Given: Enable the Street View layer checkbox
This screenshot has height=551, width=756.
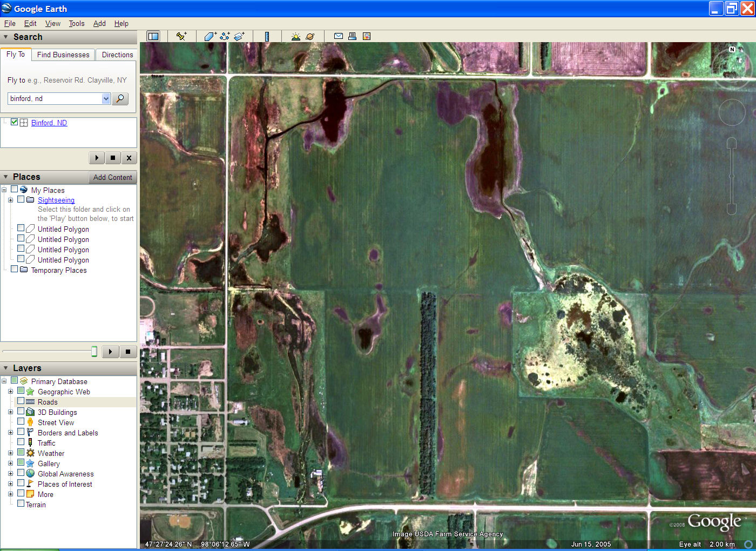Looking at the screenshot, I should (x=21, y=421).
